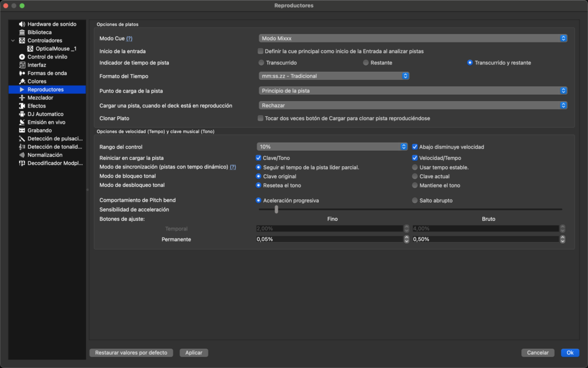Screen dimensions: 588x368
Task: Confirm with the Ok button
Action: (570, 352)
